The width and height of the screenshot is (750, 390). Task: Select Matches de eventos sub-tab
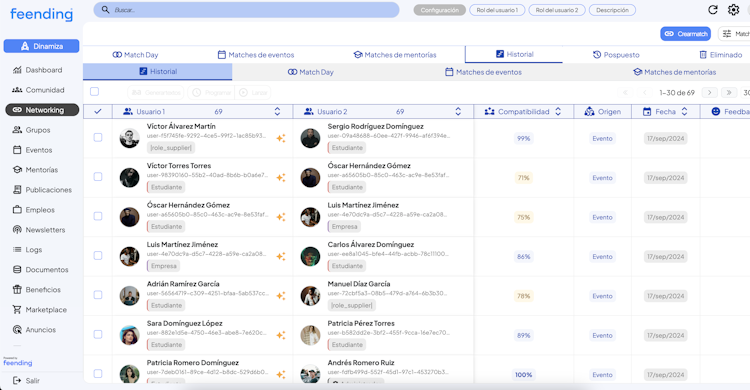483,72
